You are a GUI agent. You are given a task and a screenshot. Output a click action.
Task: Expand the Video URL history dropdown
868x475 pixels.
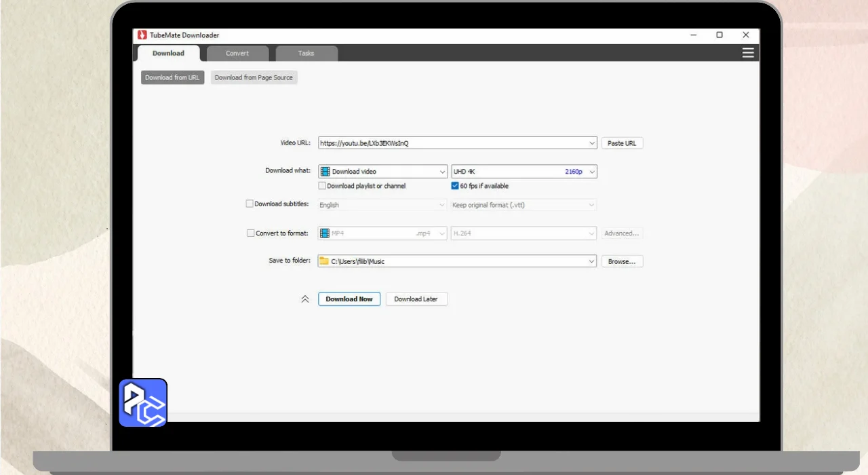coord(592,143)
